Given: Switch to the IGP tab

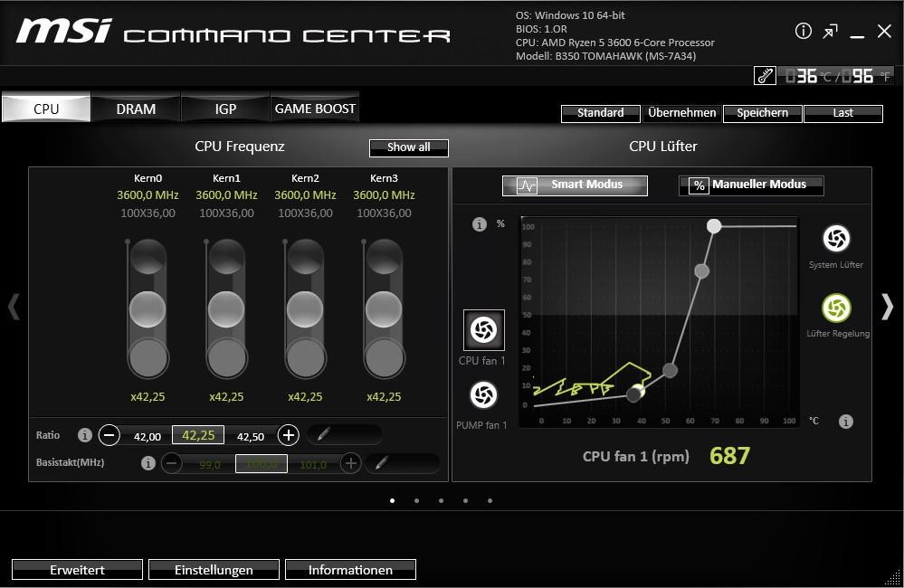Looking at the screenshot, I should click(x=225, y=108).
